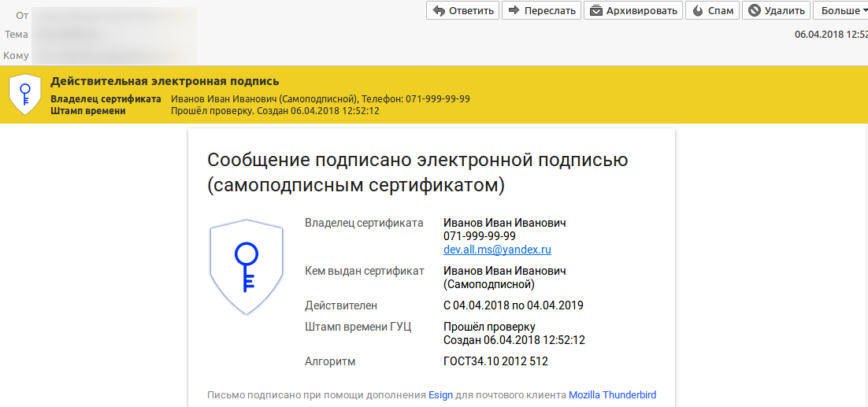Select the Владелец сертификата label in banner
Image resolution: width=868 pixels, height=407 pixels.
[106, 99]
